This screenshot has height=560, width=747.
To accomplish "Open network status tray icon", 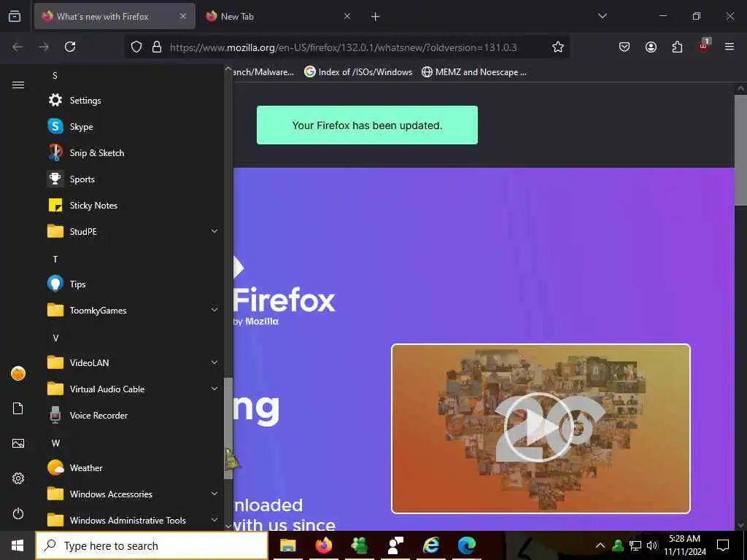I will click(x=635, y=545).
